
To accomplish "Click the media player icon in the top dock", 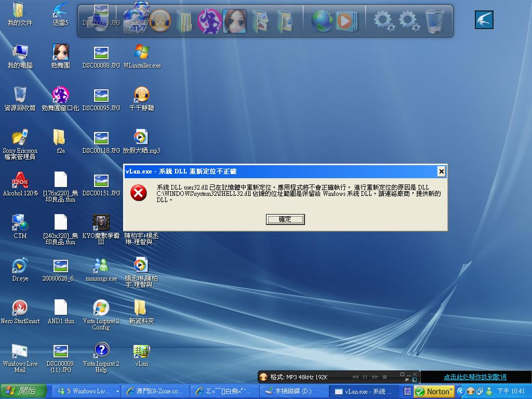I will point(347,21).
